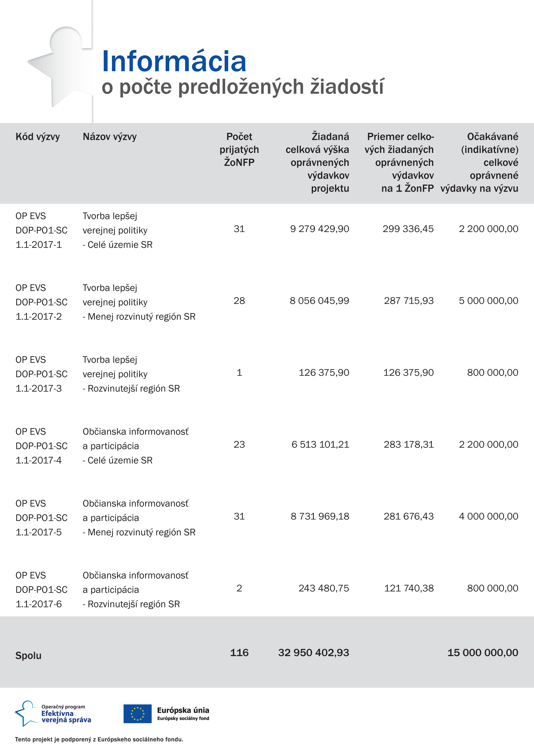Screen dimensions: 534x756
Task: Click the value 8 731 969,18
Action: (320, 516)
